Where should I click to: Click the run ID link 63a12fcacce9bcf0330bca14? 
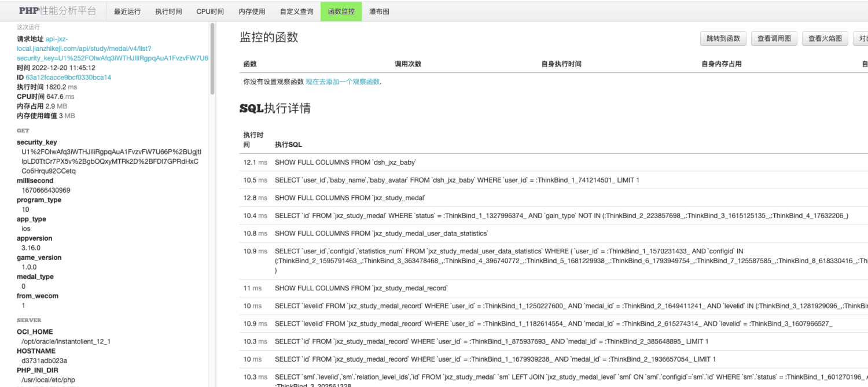(68, 78)
